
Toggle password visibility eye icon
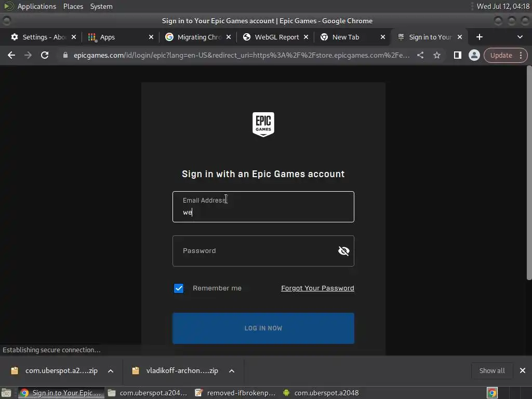coord(344,251)
